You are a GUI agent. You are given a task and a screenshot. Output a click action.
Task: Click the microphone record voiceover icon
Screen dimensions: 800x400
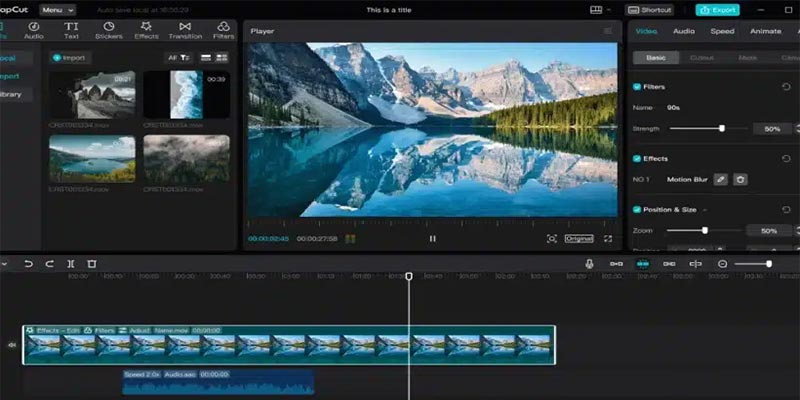(589, 264)
